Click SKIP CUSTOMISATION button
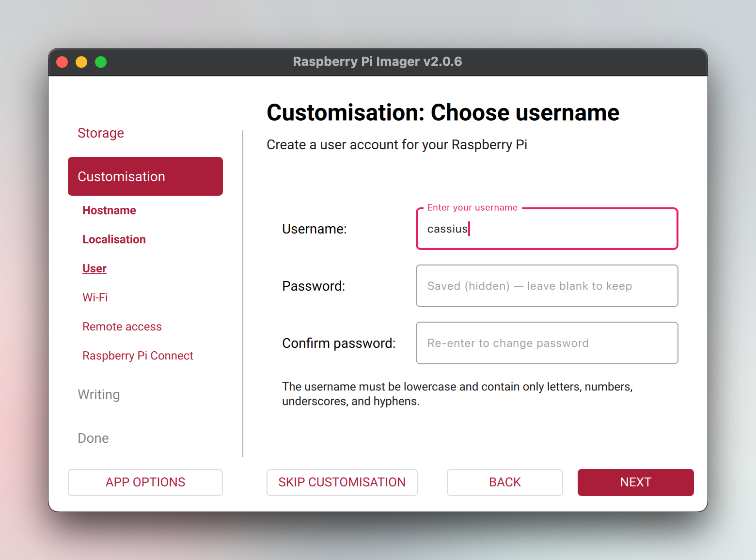The height and width of the screenshot is (560, 756). pyautogui.click(x=342, y=482)
